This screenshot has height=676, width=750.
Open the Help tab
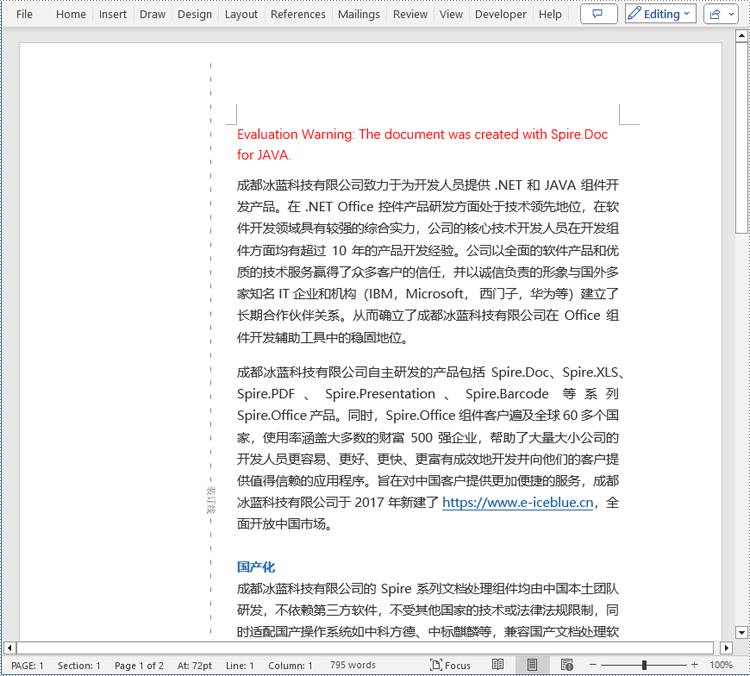[x=550, y=14]
